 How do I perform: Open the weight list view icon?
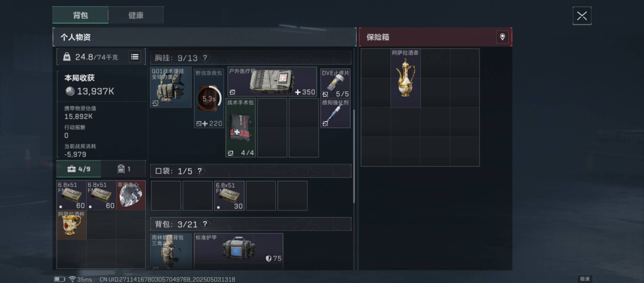coord(135,57)
